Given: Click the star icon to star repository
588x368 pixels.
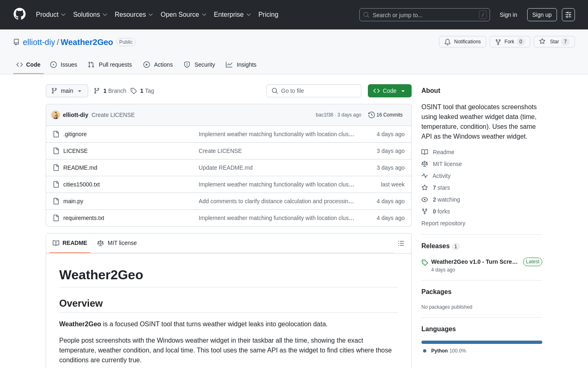Looking at the screenshot, I should (x=542, y=41).
